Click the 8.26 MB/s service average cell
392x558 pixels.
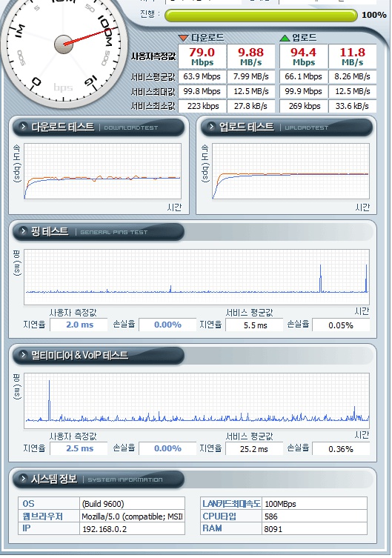[x=352, y=76]
